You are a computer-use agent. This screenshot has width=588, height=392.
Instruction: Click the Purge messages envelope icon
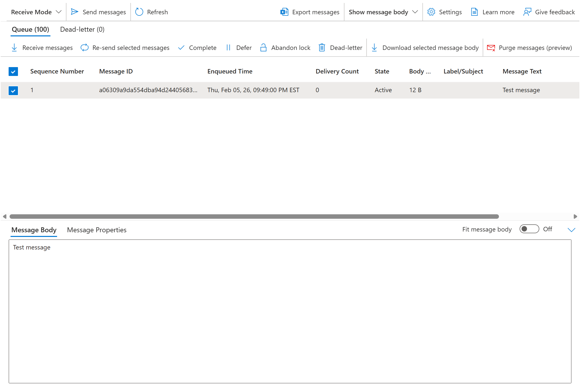coord(491,48)
